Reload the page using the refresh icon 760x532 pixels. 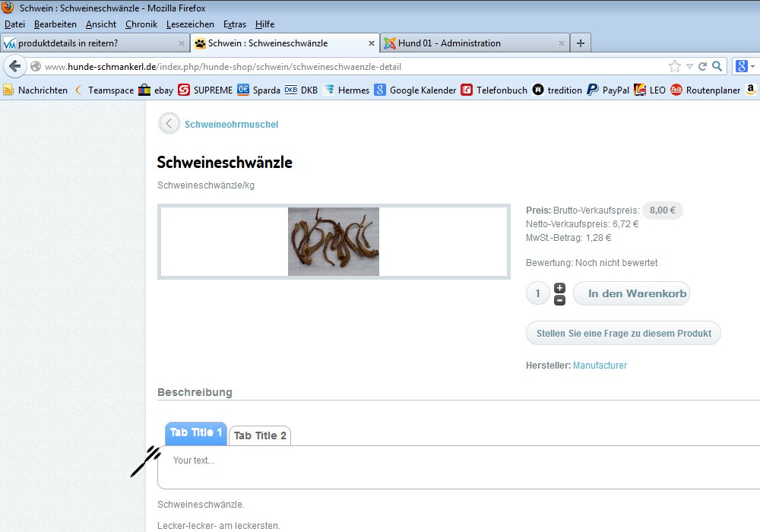pyautogui.click(x=702, y=66)
